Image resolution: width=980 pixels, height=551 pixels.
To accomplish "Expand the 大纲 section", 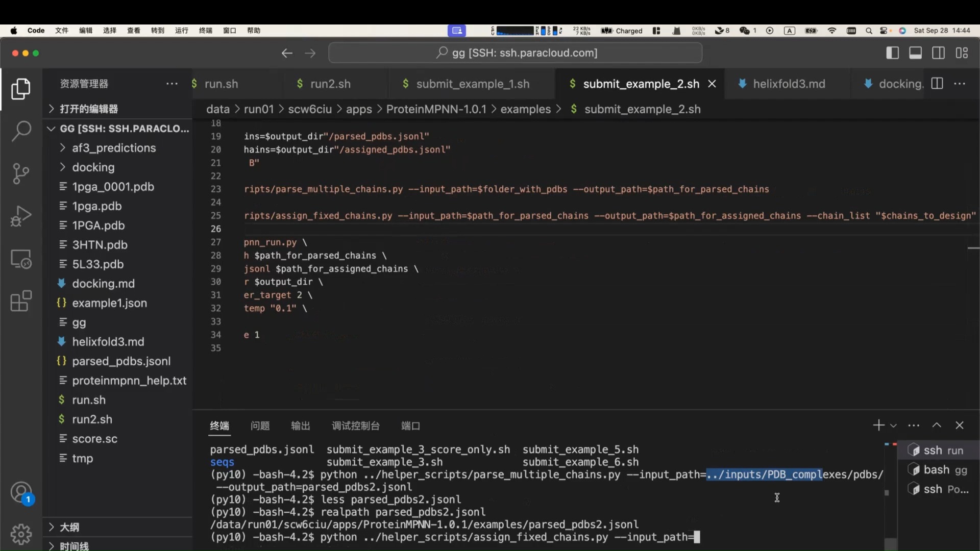I will [117, 527].
